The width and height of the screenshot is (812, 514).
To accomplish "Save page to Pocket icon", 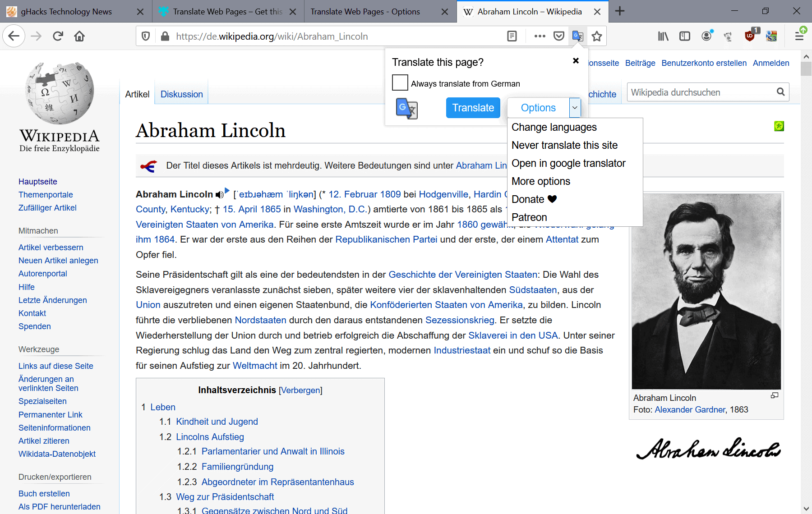I will click(559, 36).
